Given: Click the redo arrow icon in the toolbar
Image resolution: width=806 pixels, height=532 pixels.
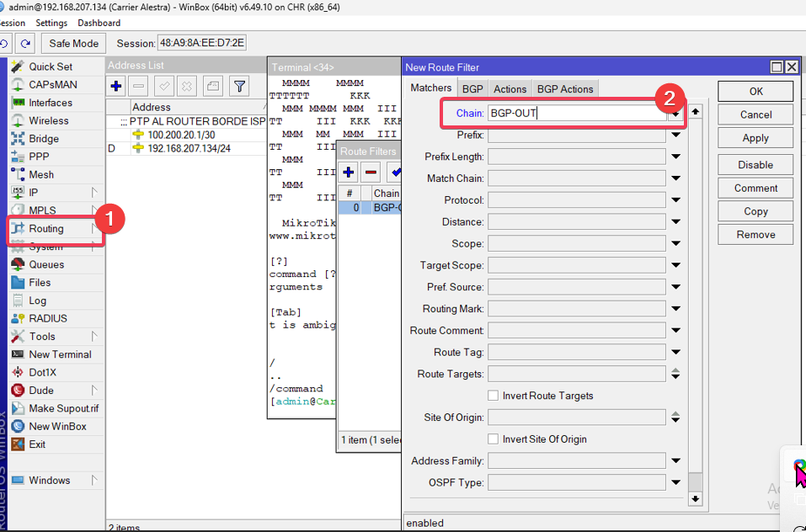Looking at the screenshot, I should [x=26, y=43].
